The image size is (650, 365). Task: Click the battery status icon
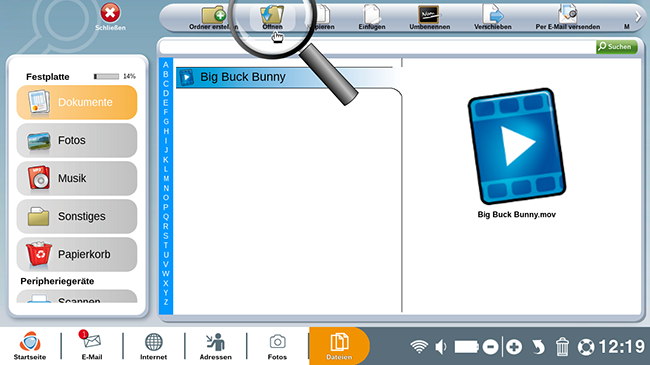coord(466,346)
